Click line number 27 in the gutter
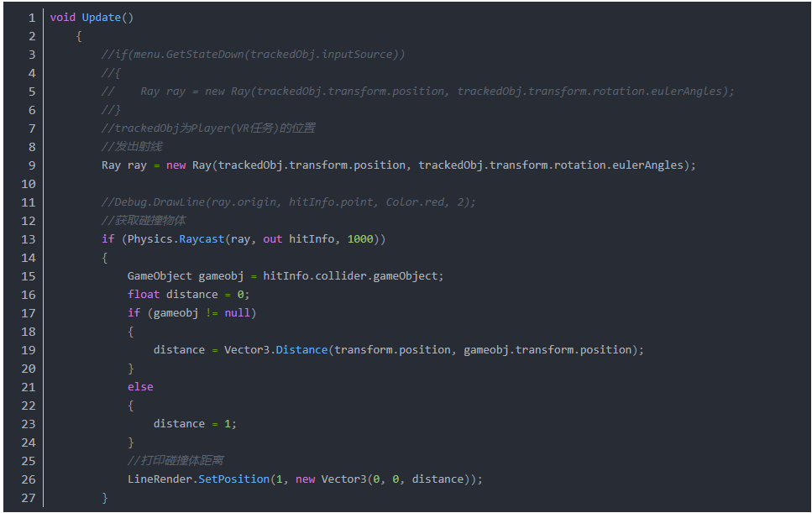The image size is (812, 513). pyautogui.click(x=28, y=498)
